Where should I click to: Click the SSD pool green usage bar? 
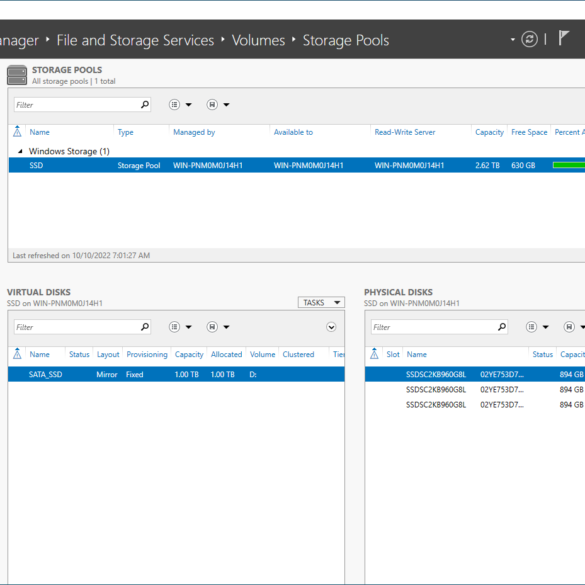pos(569,165)
